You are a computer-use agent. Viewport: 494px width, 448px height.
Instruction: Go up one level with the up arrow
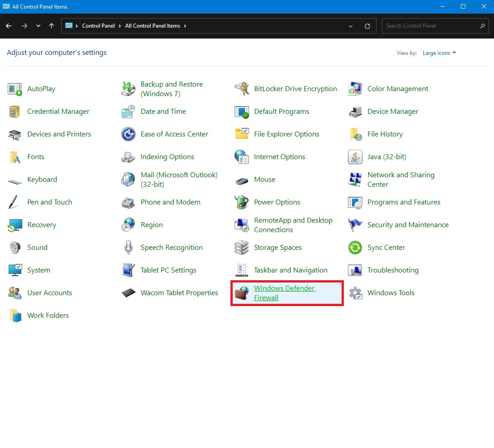pos(52,26)
